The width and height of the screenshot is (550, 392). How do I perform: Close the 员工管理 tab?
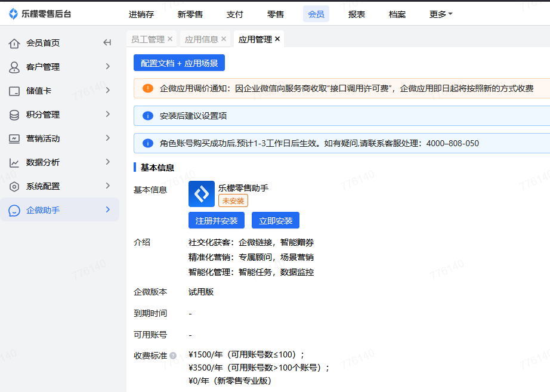pos(170,39)
